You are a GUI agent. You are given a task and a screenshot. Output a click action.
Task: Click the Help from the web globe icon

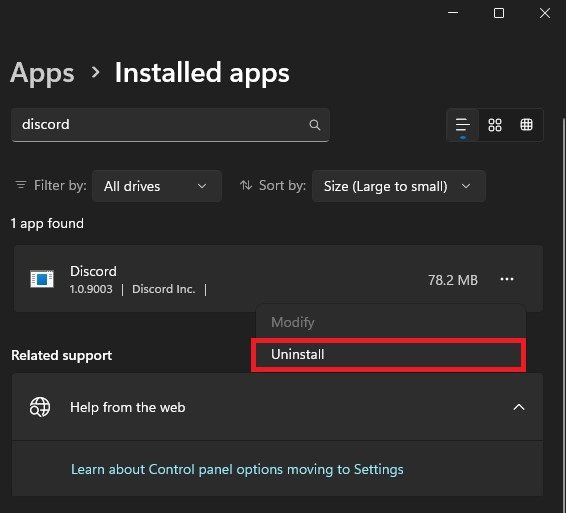click(40, 407)
